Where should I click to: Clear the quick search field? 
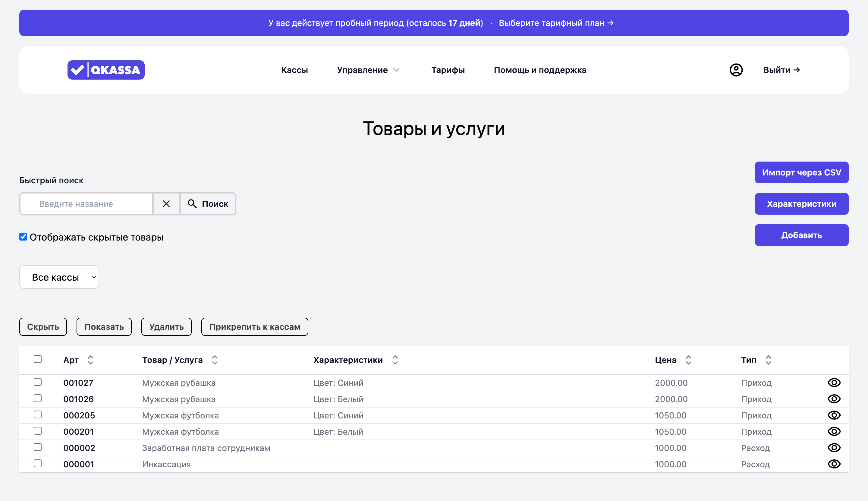166,204
